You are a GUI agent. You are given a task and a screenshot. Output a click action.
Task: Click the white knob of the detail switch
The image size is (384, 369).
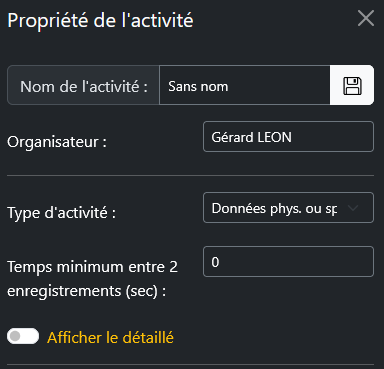click(x=15, y=336)
